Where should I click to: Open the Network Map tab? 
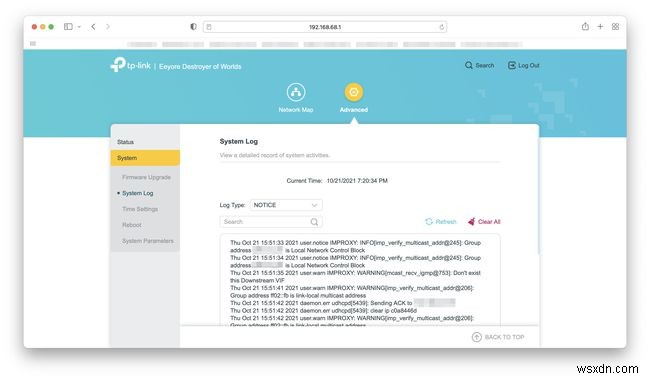coord(296,98)
